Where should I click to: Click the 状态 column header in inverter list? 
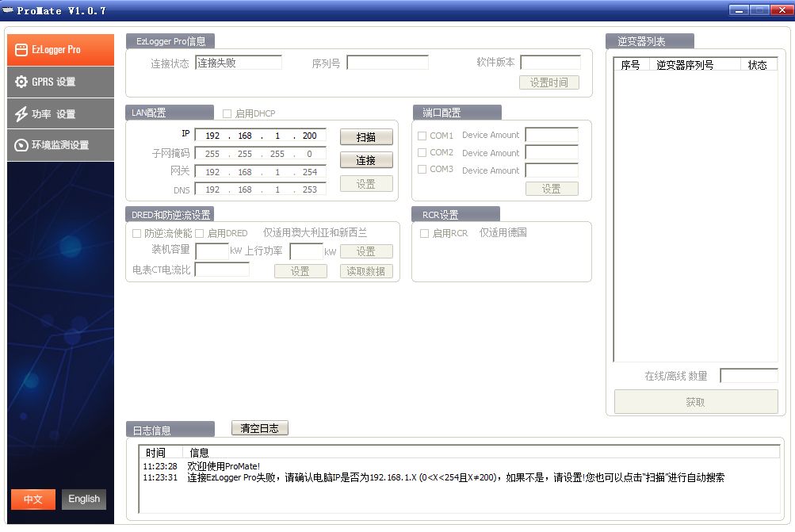pyautogui.click(x=757, y=65)
